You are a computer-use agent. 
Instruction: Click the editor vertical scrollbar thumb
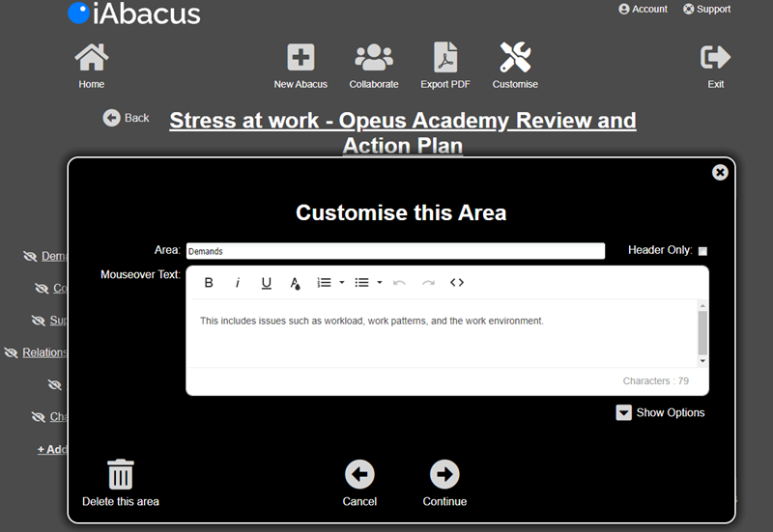pos(703,332)
